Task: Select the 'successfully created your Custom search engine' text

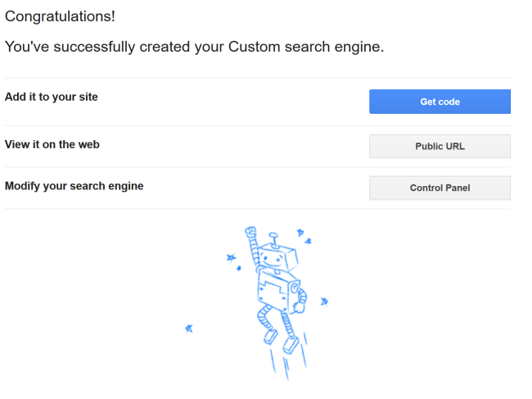Action: point(219,47)
